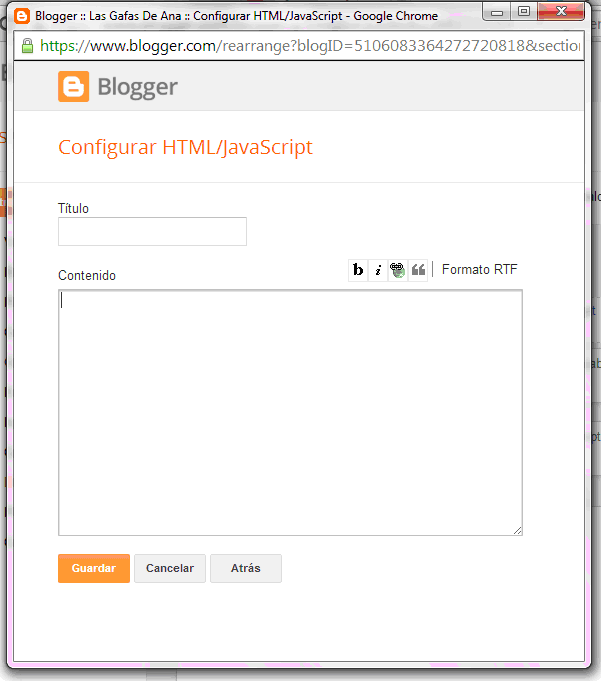This screenshot has height=681, width=601.
Task: Grab the textarea resize handle corner
Action: [x=517, y=530]
